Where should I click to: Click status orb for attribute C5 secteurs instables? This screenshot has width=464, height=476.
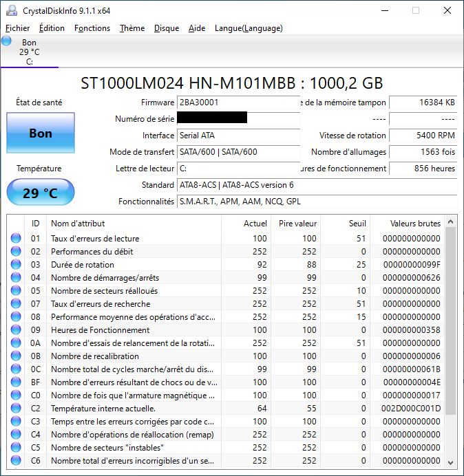point(16,447)
